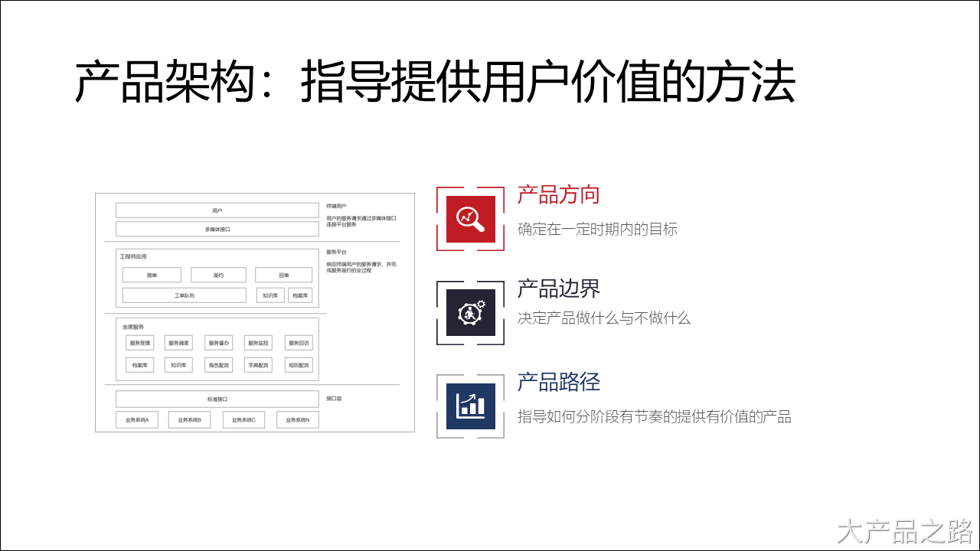
Task: Select the 业务系统N box
Action: [299, 419]
